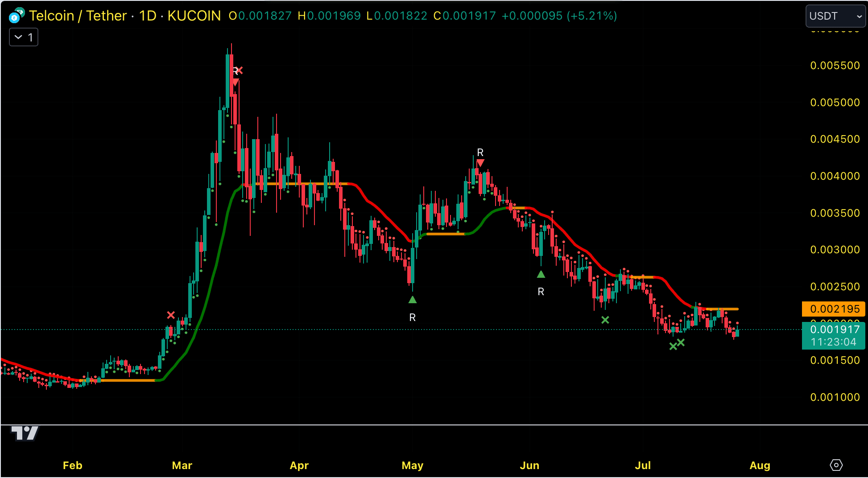
Task: Click the 0.004000 price axis label
Action: click(x=835, y=176)
